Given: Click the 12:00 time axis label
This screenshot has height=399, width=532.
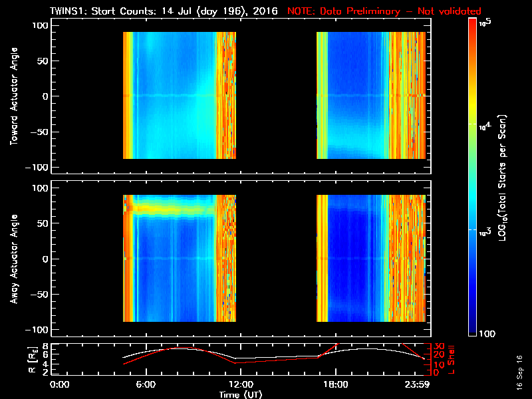Looking at the screenshot, I should point(241,385).
